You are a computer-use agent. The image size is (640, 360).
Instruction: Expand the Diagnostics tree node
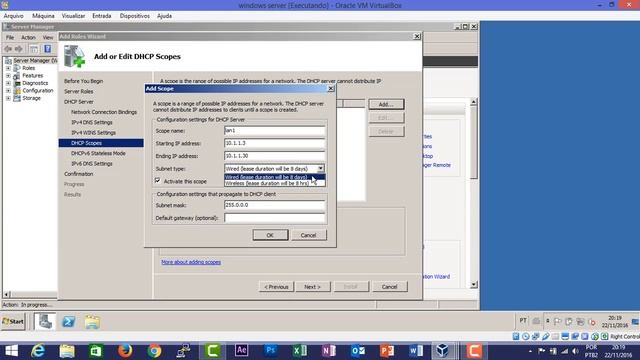(8, 83)
